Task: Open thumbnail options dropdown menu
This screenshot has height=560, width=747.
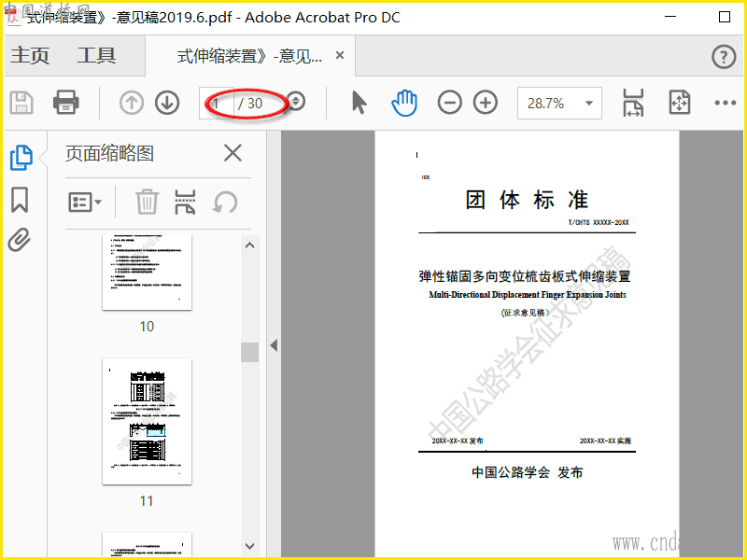Action: (85, 203)
